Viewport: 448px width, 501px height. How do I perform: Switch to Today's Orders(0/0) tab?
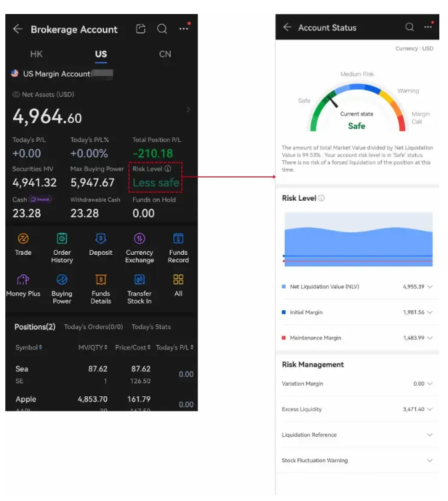click(93, 327)
